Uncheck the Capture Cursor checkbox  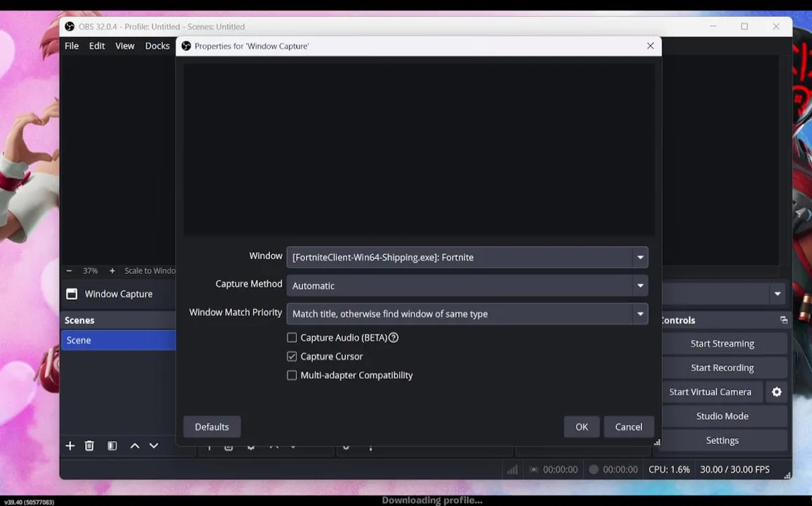pos(292,356)
